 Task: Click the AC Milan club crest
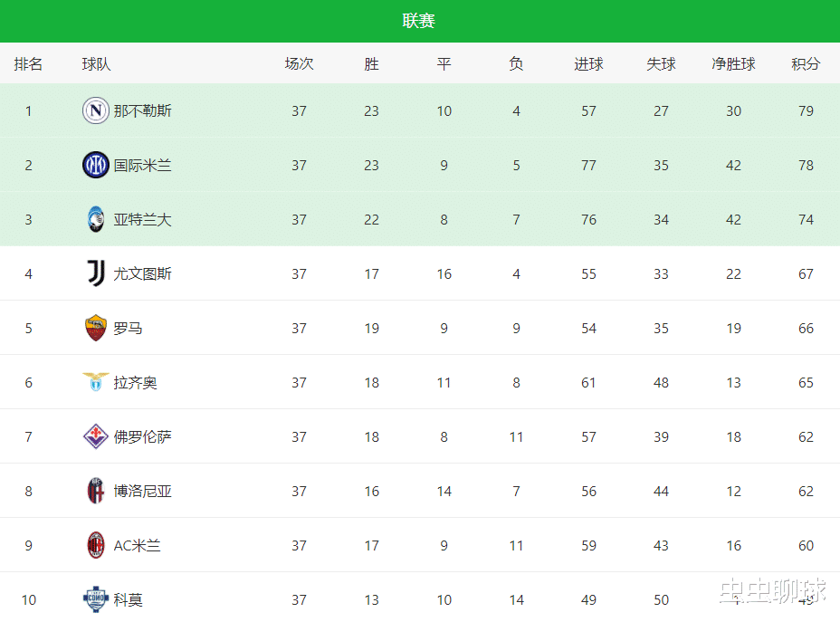96,545
